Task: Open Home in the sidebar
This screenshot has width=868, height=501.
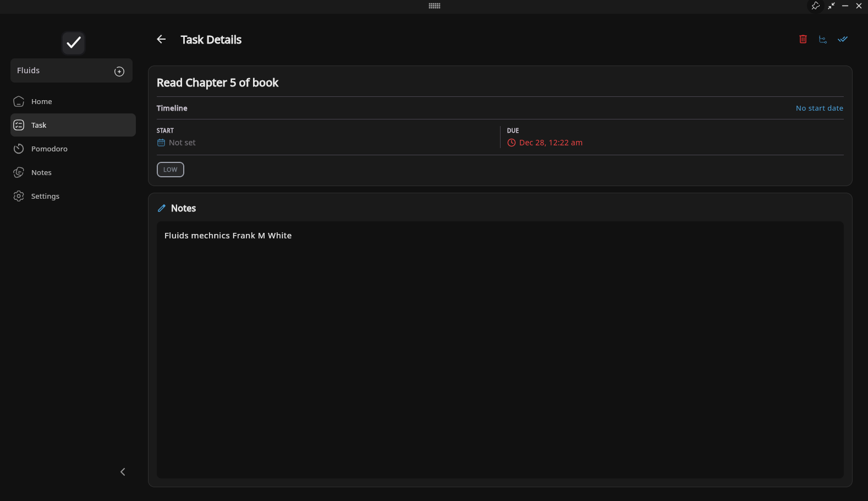Action: click(73, 101)
